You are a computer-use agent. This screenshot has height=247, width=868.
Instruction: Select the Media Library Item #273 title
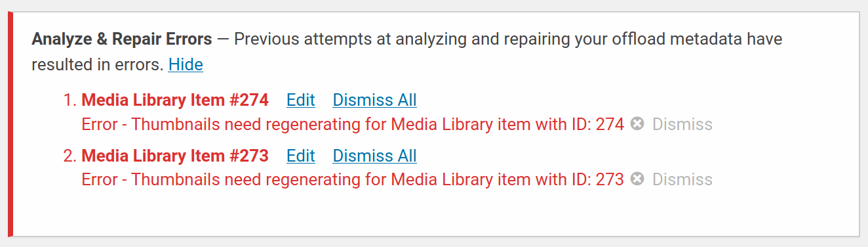[175, 156]
